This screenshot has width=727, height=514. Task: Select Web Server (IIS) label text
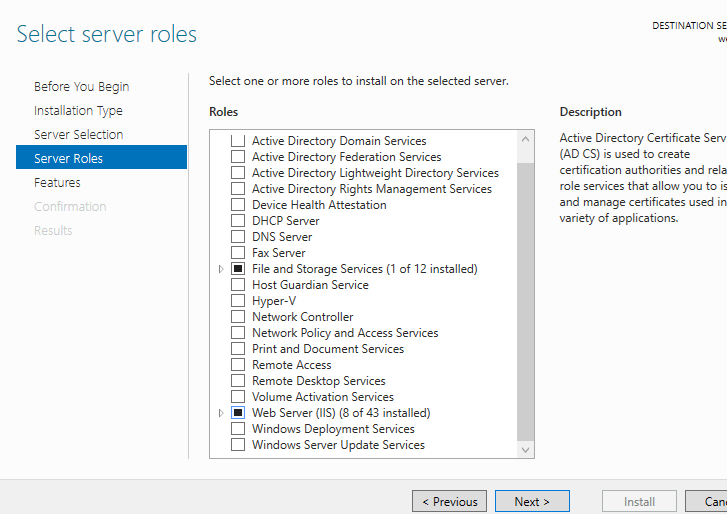(x=341, y=412)
